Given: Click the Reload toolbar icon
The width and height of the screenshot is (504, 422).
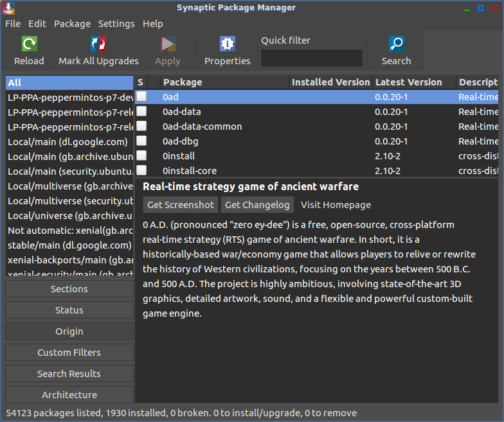Looking at the screenshot, I should coord(30,44).
